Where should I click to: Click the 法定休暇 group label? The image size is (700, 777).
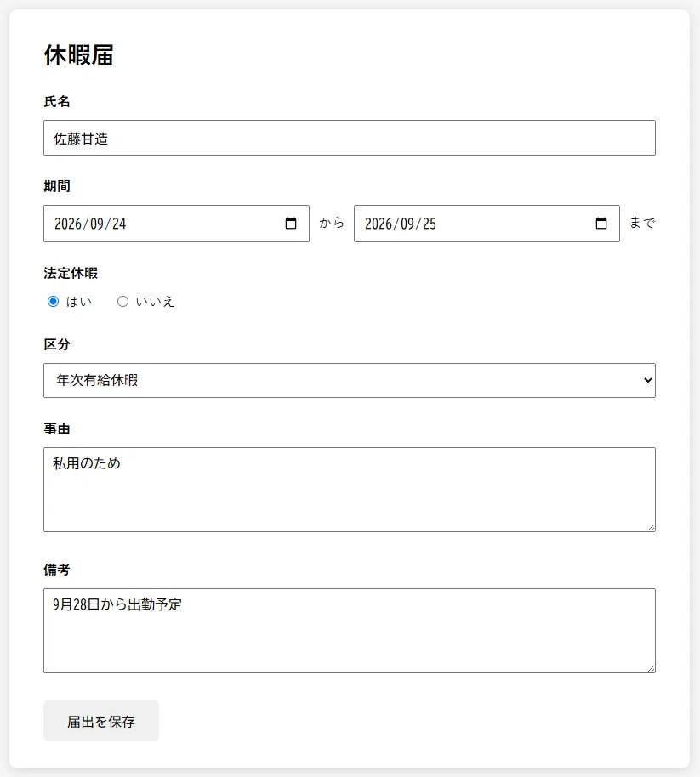[x=71, y=273]
